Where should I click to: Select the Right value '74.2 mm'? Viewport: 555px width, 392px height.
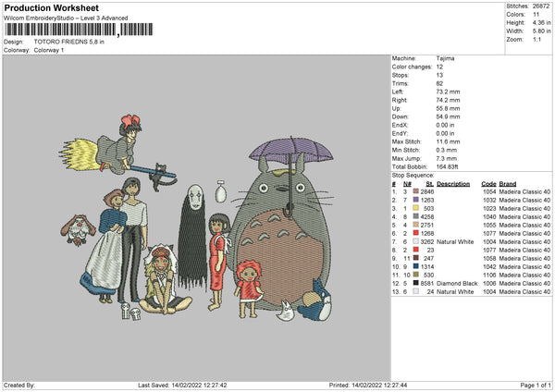448,100
